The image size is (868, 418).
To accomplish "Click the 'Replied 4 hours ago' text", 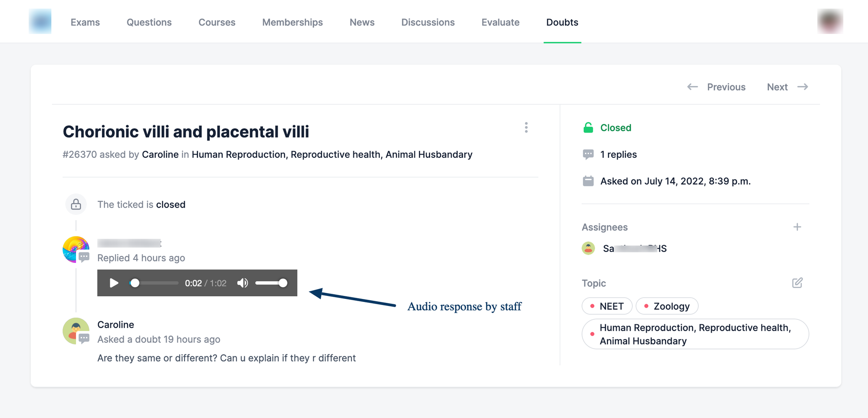I will pos(141,258).
